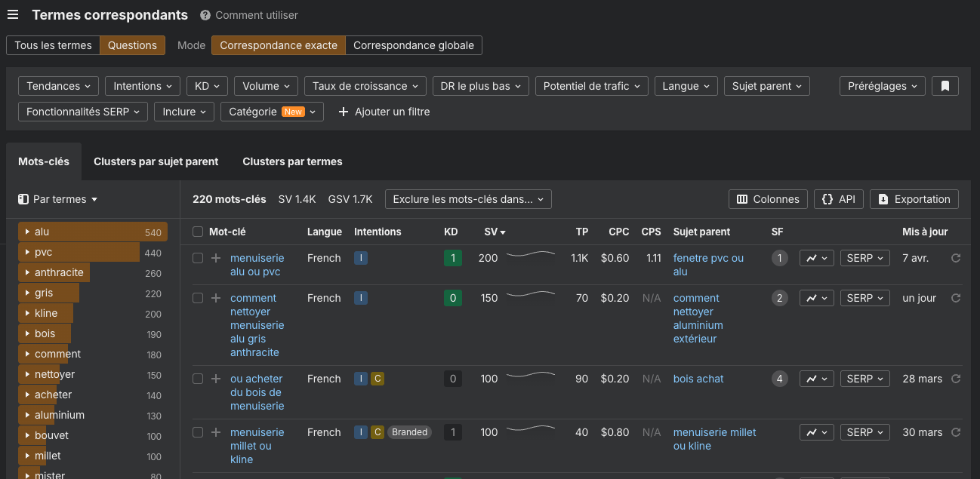Open the Préréglages dropdown
This screenshot has height=479, width=980.
click(882, 85)
